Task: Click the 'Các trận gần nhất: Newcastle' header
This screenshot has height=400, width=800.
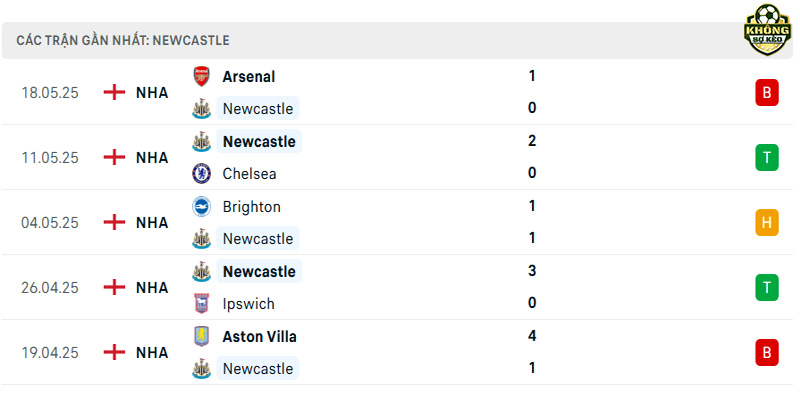Action: click(x=123, y=40)
